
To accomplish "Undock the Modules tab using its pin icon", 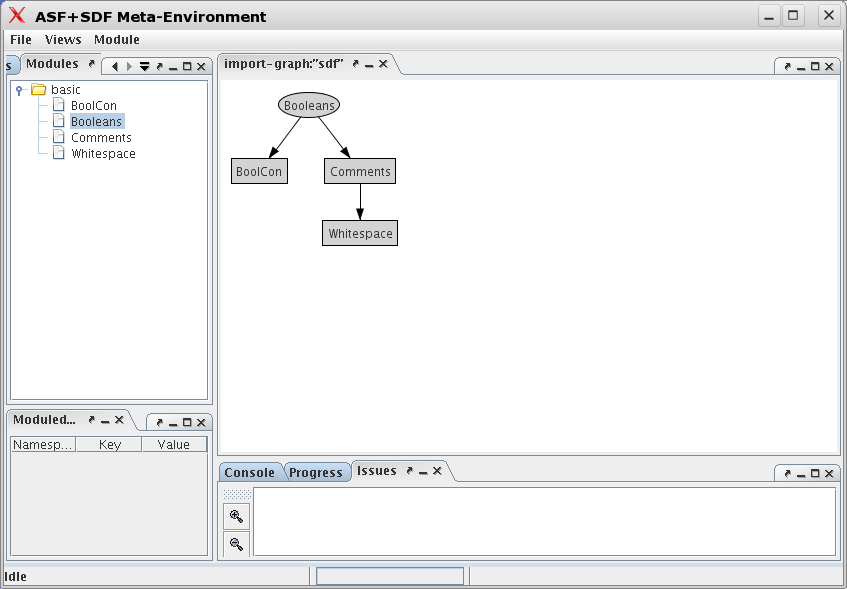I will pos(92,64).
